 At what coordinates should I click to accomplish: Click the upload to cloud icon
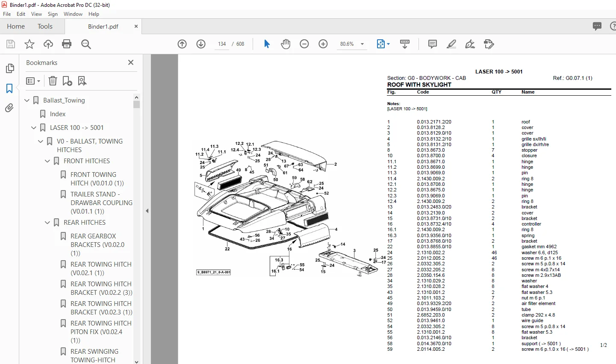coord(48,44)
